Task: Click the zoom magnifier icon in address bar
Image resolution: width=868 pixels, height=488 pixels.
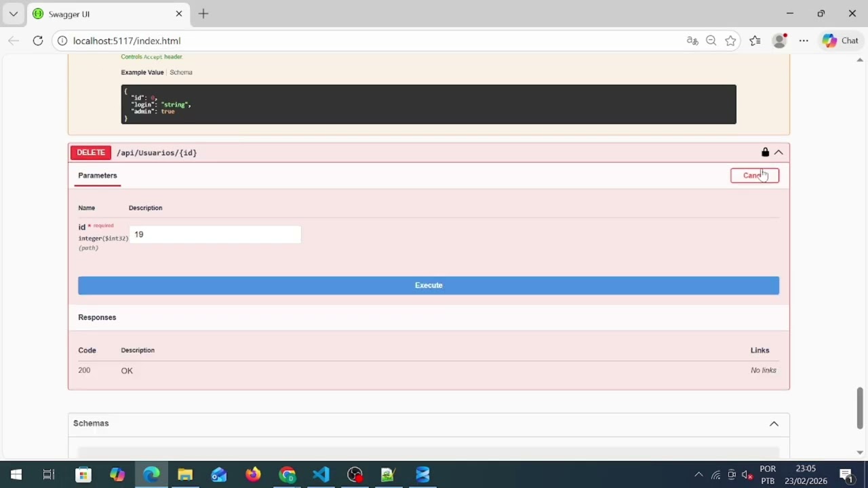Action: click(711, 41)
